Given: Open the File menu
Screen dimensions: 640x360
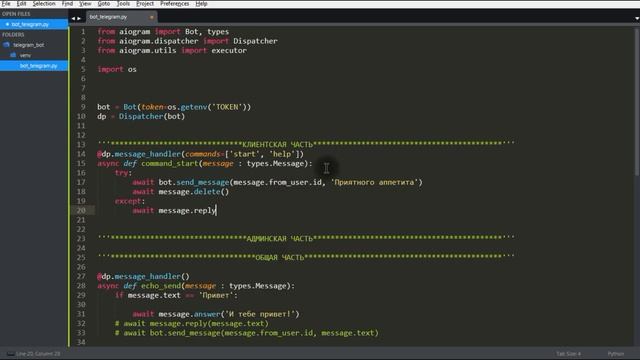Looking at the screenshot, I should 6,4.
